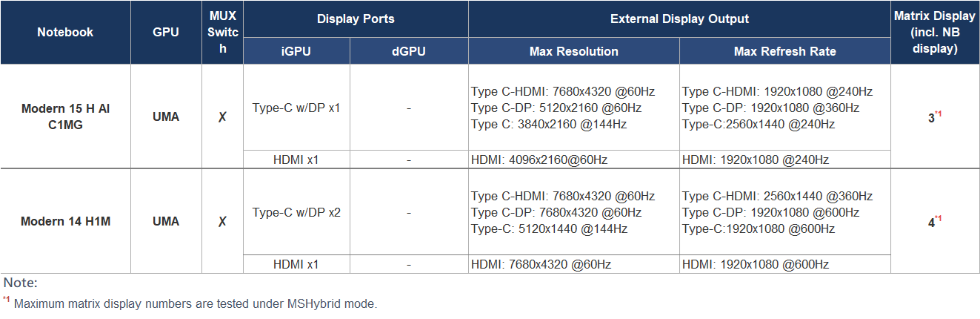Click the red *1 marker in the Note section
The height and width of the screenshot is (319, 980).
7,300
